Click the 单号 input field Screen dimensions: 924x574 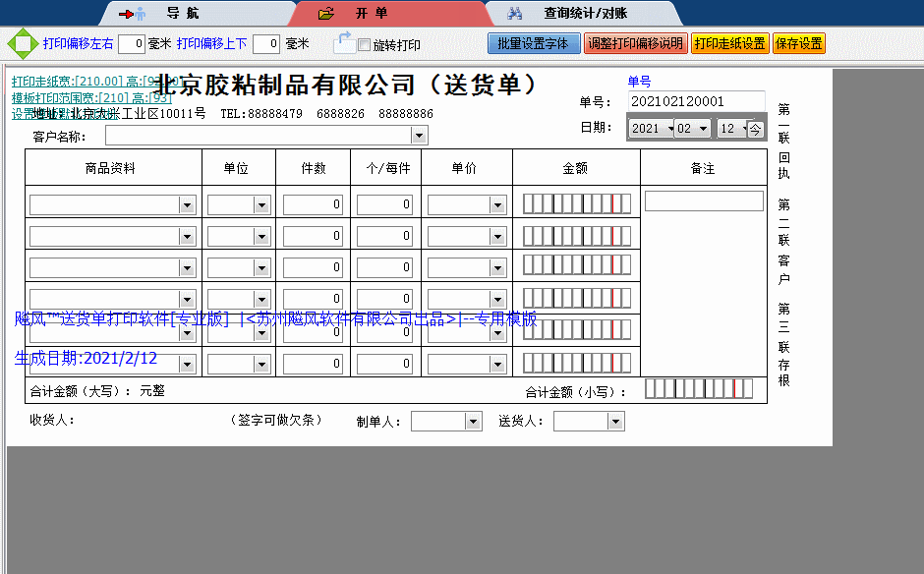point(696,101)
